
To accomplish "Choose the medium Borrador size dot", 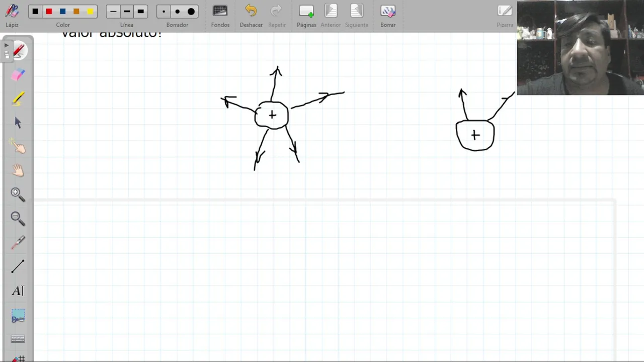I will pyautogui.click(x=177, y=12).
